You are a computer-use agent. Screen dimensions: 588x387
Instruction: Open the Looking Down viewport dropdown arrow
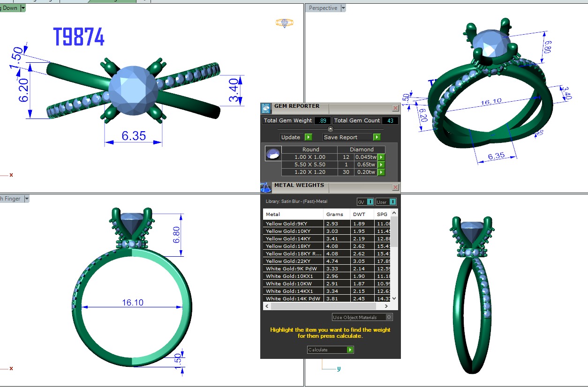(x=23, y=8)
